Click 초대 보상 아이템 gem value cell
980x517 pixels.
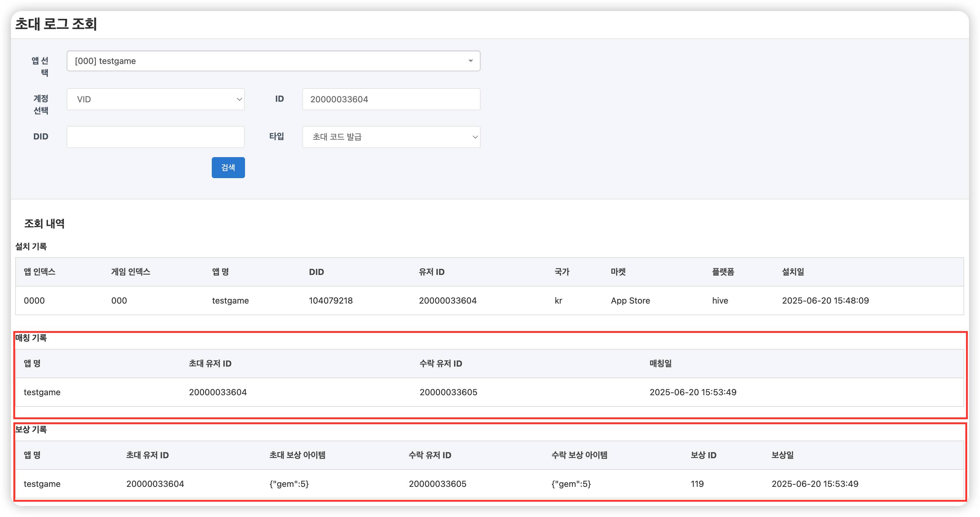click(x=289, y=484)
